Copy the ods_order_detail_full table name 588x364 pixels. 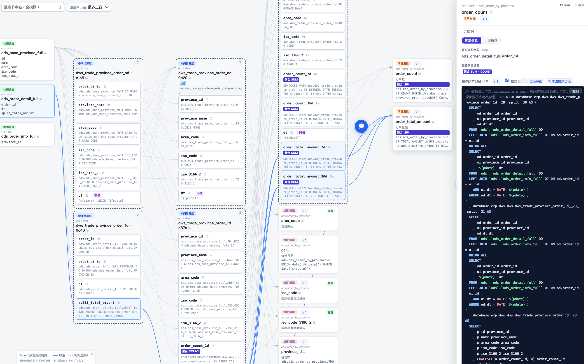tap(41, 99)
